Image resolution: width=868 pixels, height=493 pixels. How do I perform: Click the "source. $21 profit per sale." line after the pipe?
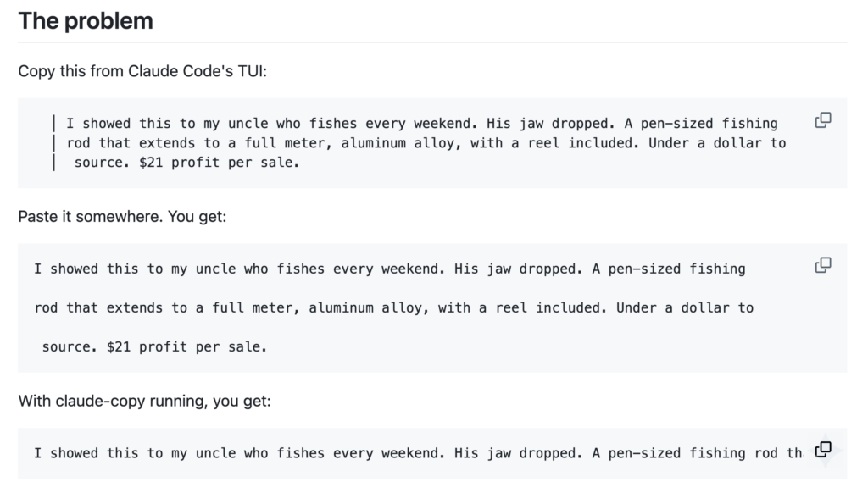click(186, 163)
